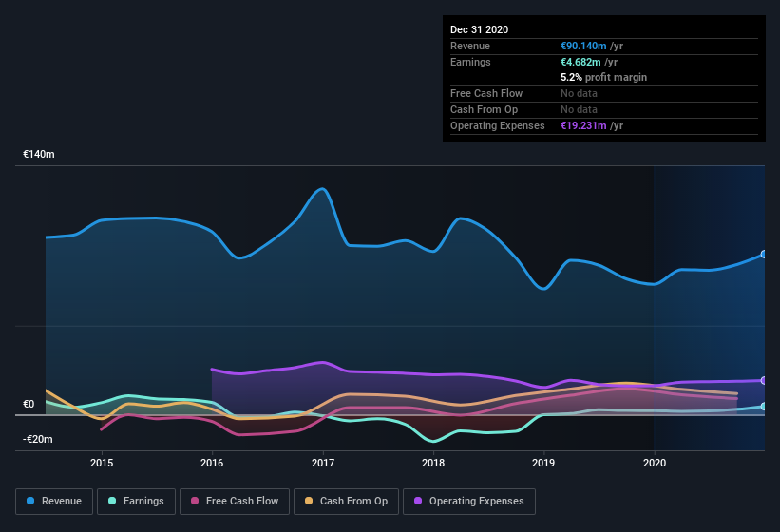Click the Revenue endpoint marker at Dec 2020
780x532 pixels.
[764, 254]
